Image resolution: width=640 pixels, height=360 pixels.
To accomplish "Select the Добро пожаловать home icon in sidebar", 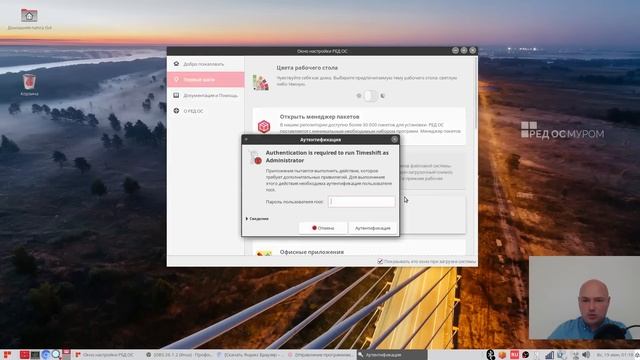I will [x=176, y=64].
